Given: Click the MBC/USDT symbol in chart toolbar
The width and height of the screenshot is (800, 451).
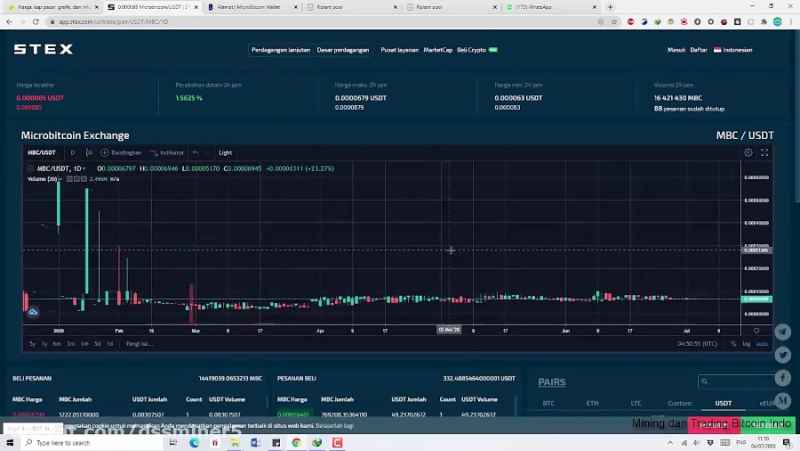Looking at the screenshot, I should [x=41, y=153].
